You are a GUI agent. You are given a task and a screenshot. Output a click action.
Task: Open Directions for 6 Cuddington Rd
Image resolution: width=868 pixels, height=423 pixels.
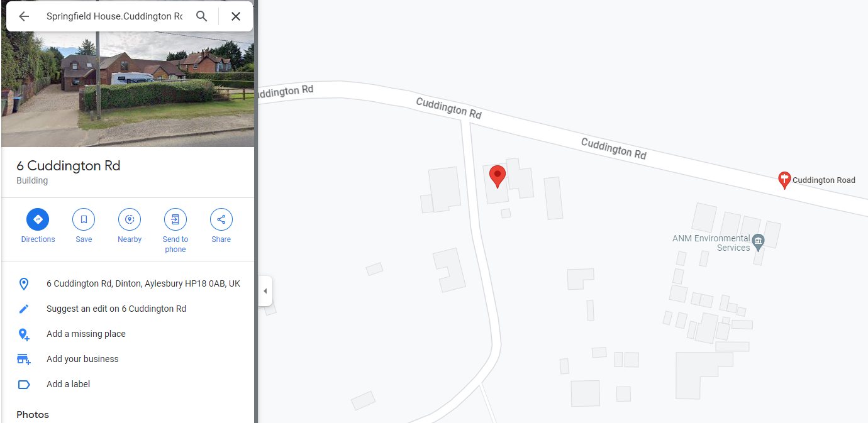(38, 226)
